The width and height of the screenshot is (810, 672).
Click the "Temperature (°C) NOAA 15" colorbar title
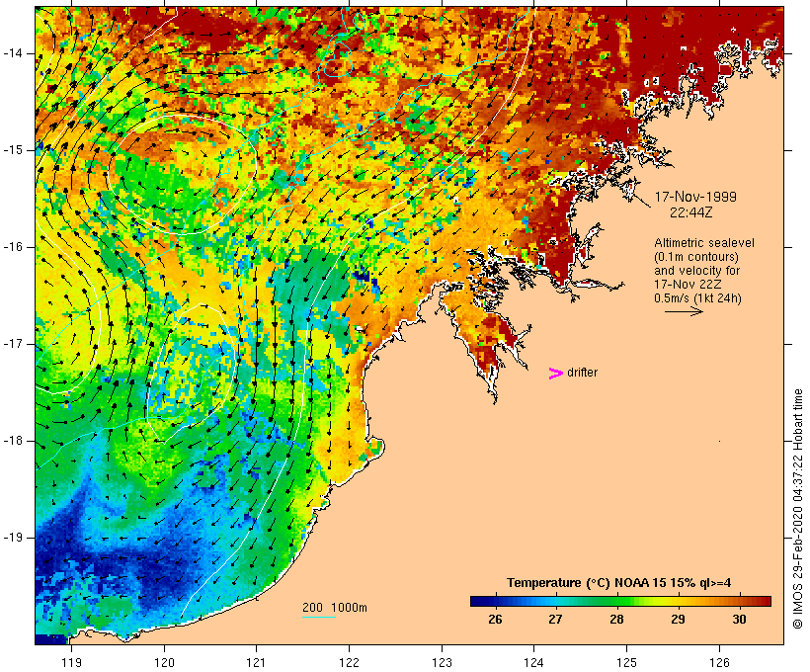619,583
